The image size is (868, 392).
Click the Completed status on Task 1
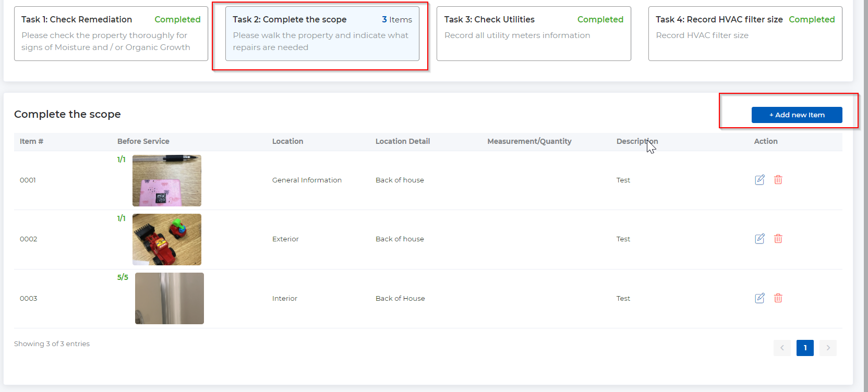(x=177, y=19)
